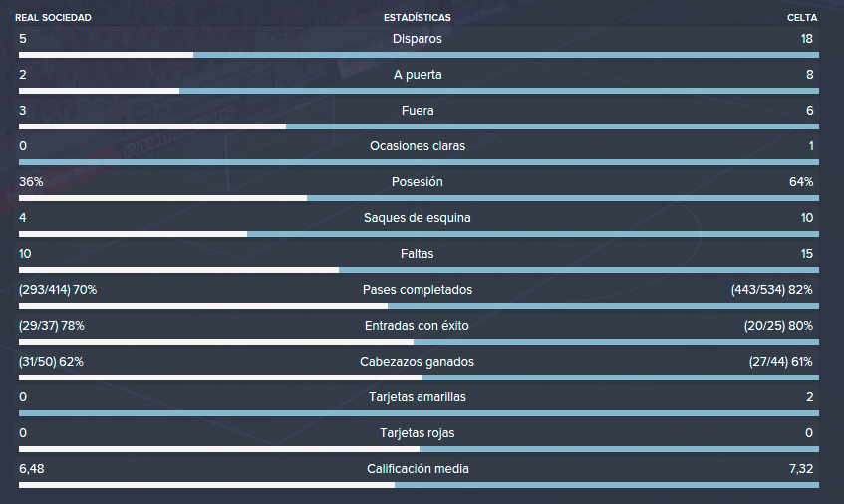Click Celta's 7,32 average rating
This screenshot has height=504, width=844.
pyautogui.click(x=801, y=469)
